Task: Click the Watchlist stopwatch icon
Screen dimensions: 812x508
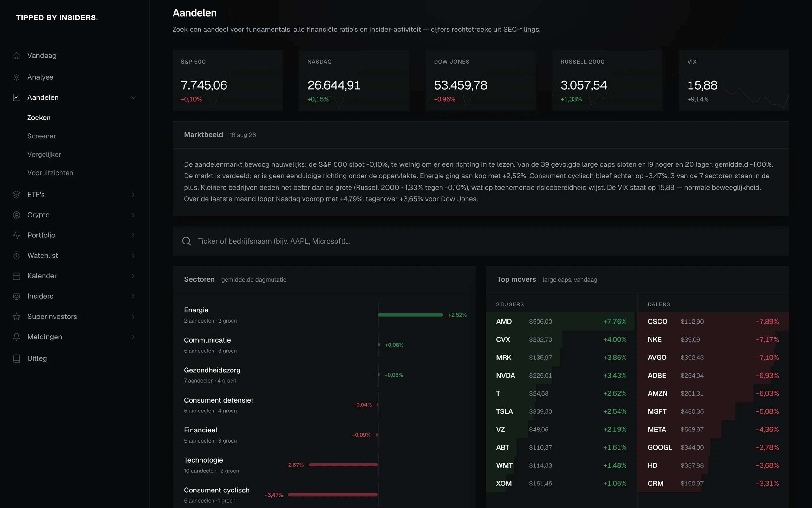Action: pos(16,256)
